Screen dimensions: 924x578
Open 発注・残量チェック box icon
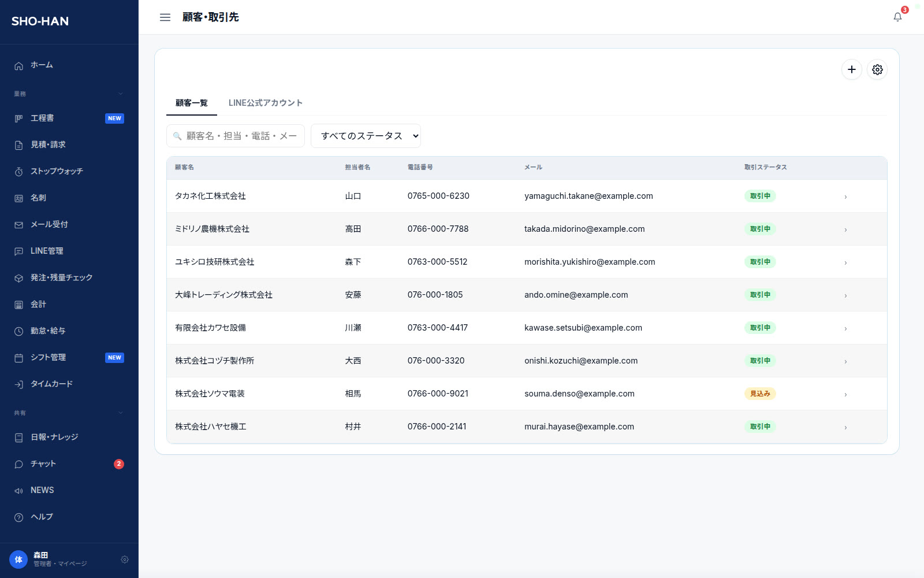[18, 278]
